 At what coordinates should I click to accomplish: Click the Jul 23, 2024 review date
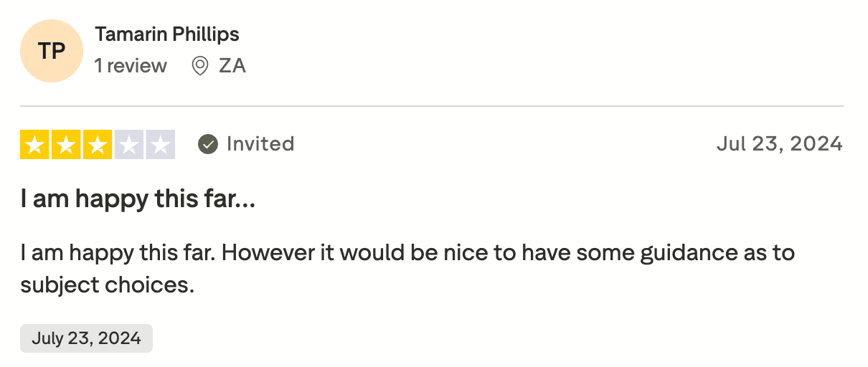779,144
